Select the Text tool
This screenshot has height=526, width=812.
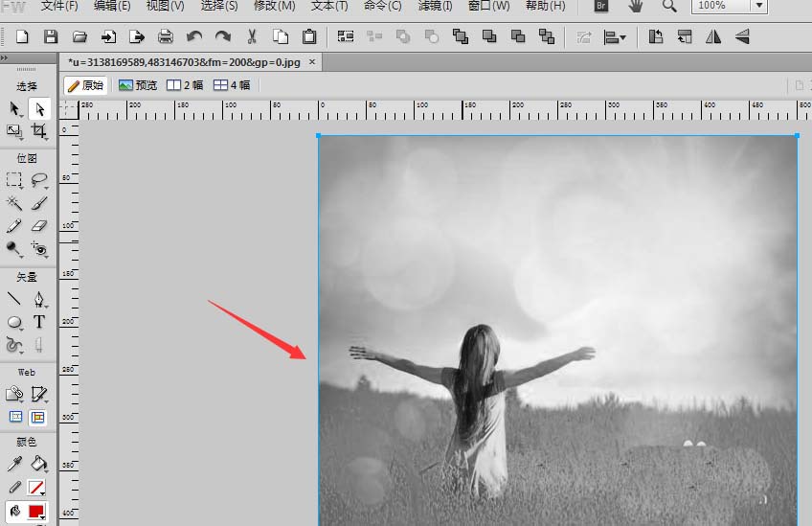[39, 322]
